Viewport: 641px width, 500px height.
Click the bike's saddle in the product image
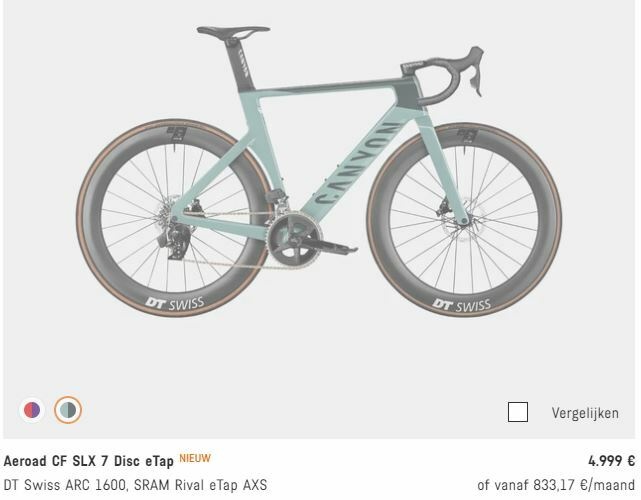pyautogui.click(x=233, y=31)
